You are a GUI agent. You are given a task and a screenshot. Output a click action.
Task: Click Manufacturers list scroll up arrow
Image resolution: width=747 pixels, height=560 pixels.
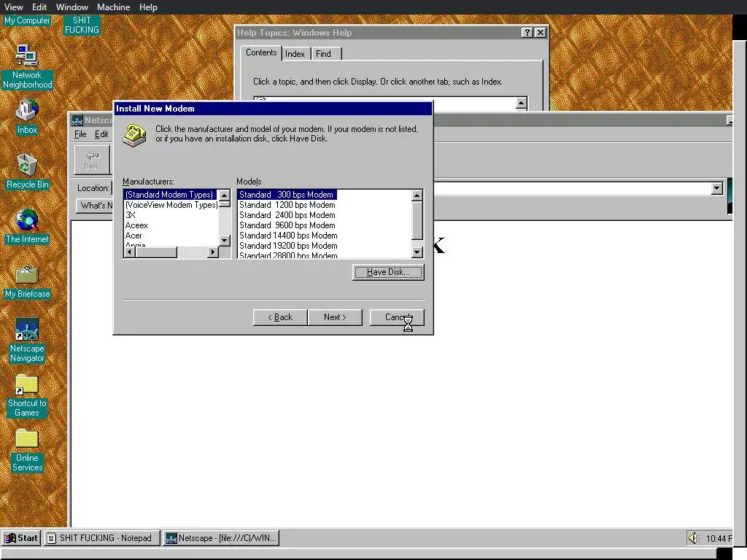pos(225,195)
